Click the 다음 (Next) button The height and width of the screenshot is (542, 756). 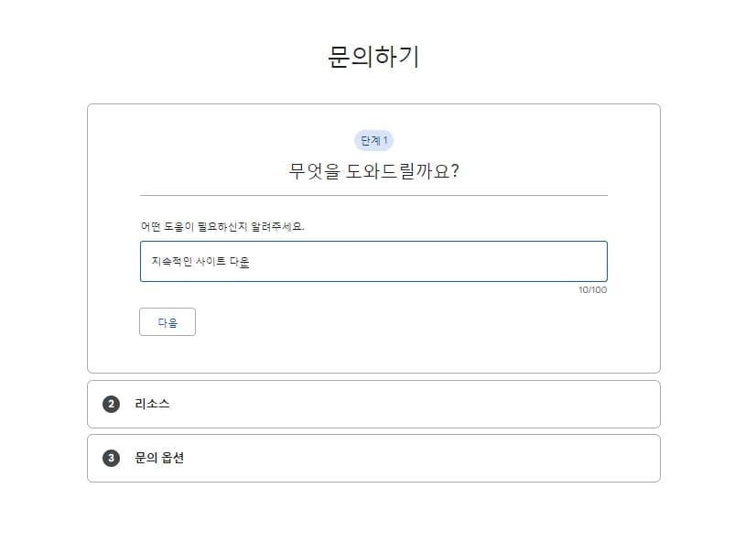click(167, 321)
